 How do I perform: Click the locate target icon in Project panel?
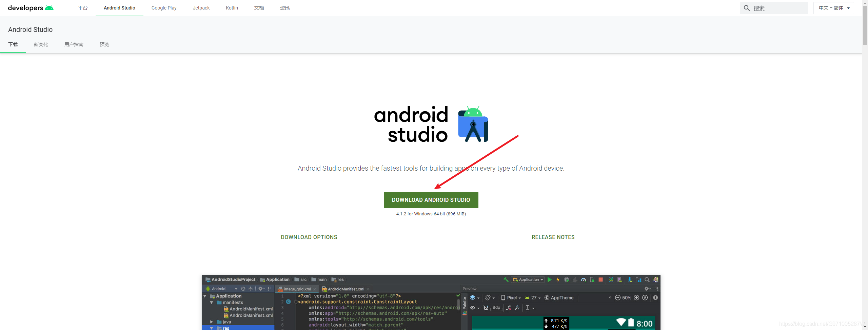(243, 289)
